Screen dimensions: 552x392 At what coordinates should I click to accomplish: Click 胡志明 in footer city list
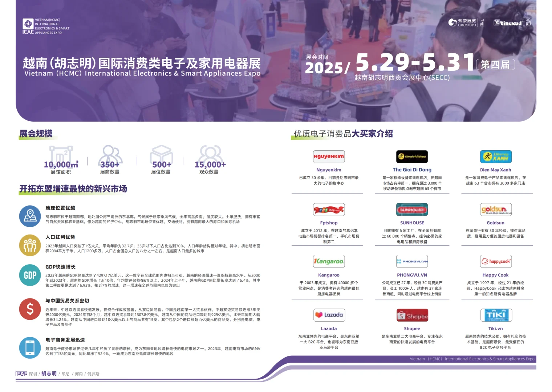point(49,373)
